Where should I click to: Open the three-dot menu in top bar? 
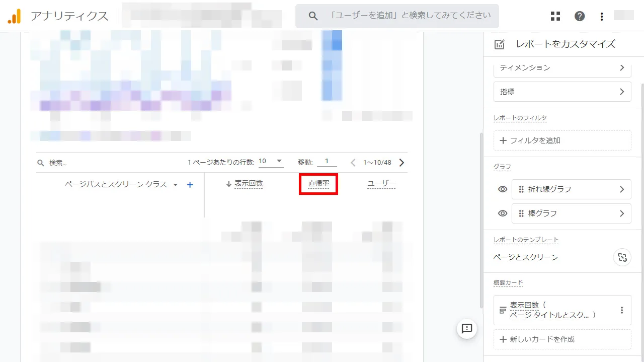point(602,16)
